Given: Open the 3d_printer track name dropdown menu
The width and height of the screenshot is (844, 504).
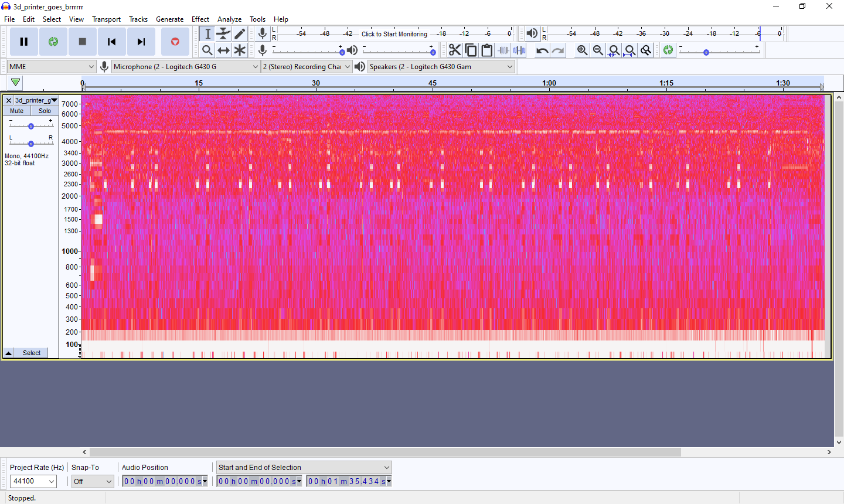Looking at the screenshot, I should (36, 100).
